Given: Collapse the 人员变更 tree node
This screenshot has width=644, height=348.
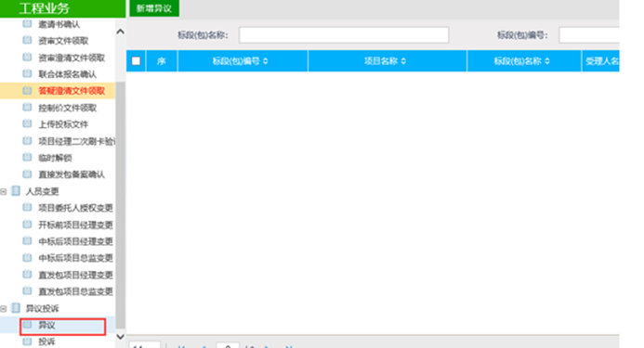Looking at the screenshot, I should [4, 192].
